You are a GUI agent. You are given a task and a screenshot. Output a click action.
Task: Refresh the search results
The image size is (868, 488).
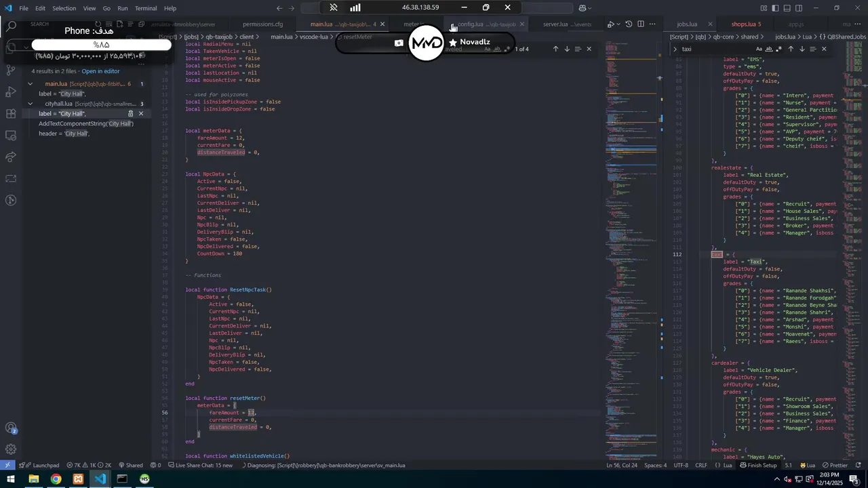coord(98,24)
